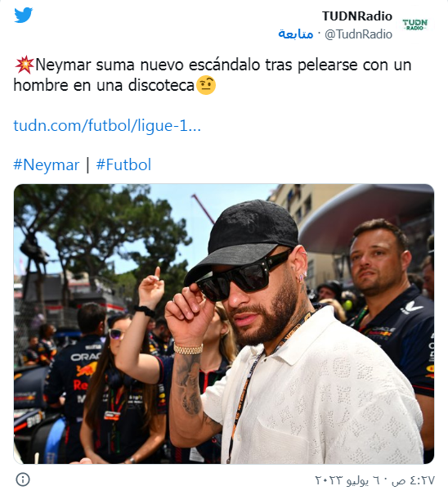This screenshot has height=495, width=448.
Task: Open the TUDNRadio display name
Action: coord(356,16)
